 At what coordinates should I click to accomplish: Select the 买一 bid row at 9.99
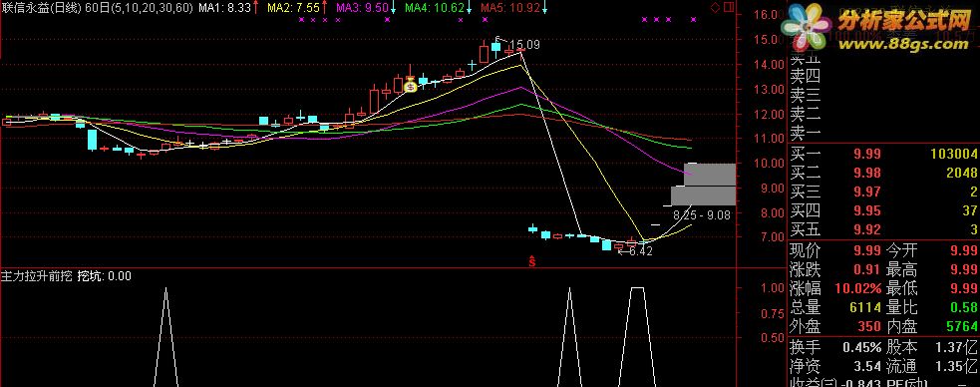click(883, 154)
